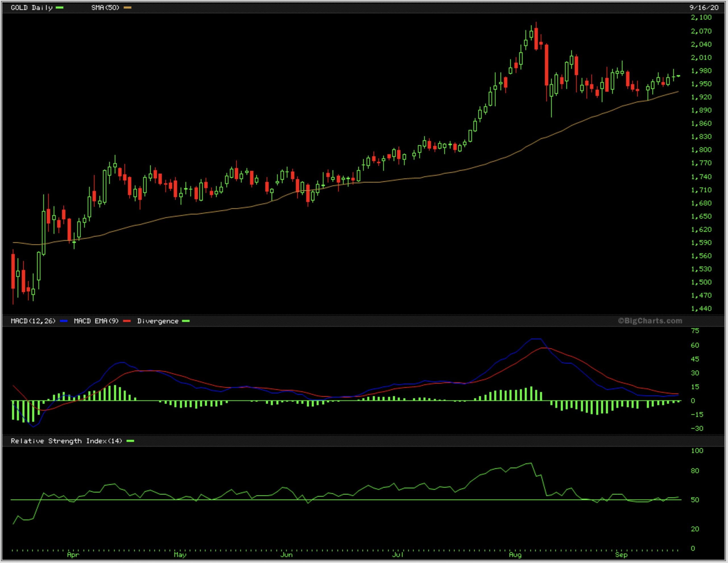Click the 9/16/20 date label
Viewport: 728px width, 563px height.
(704, 8)
